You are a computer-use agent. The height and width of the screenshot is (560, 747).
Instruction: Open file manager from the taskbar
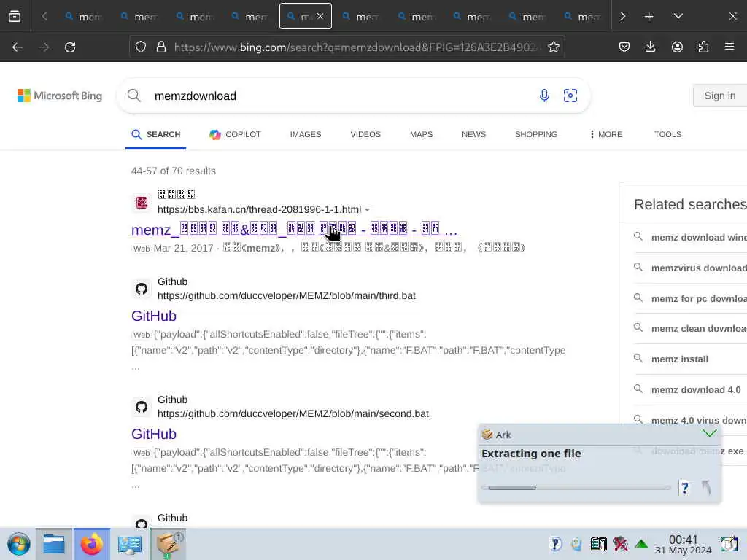tap(54, 544)
